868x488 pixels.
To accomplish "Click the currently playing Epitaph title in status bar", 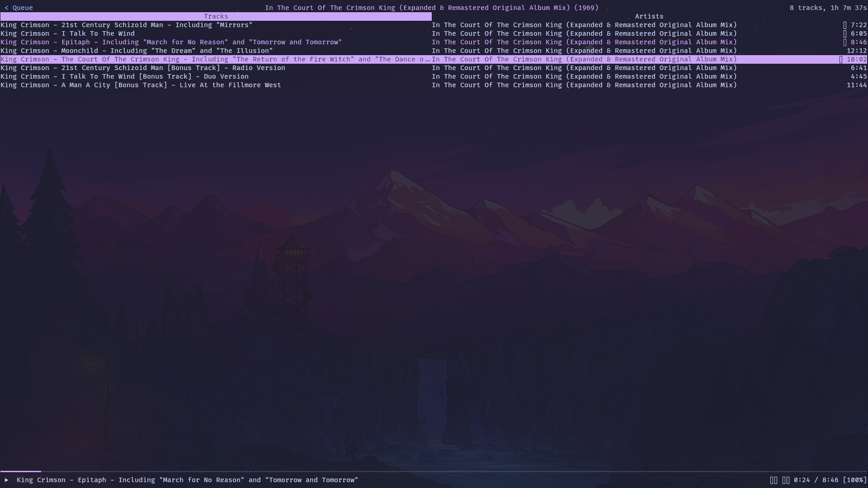I will (187, 480).
